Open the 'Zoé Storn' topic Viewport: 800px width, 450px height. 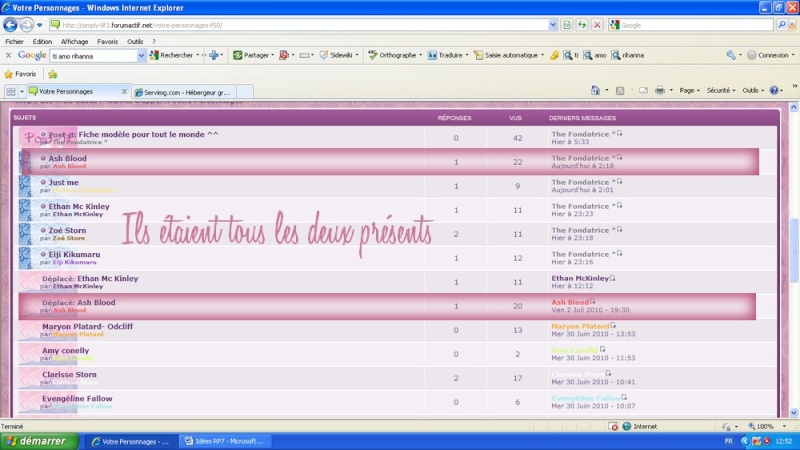(x=67, y=230)
